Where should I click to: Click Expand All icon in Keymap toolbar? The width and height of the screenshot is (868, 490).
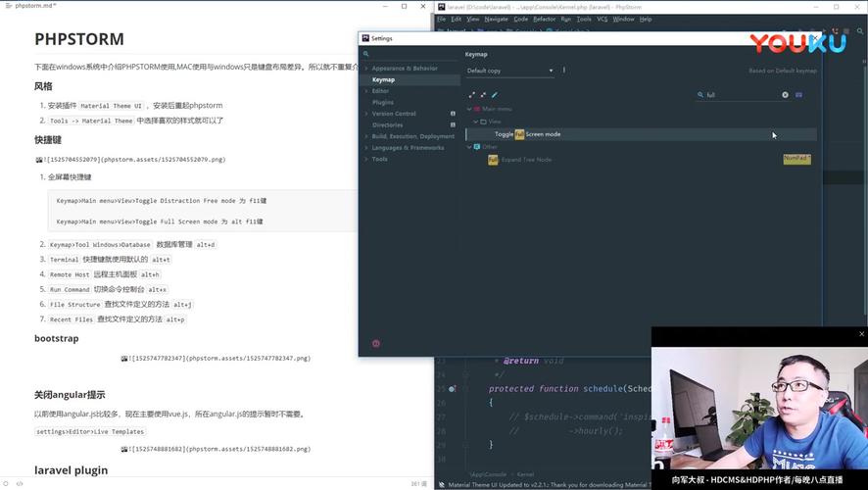(x=471, y=95)
